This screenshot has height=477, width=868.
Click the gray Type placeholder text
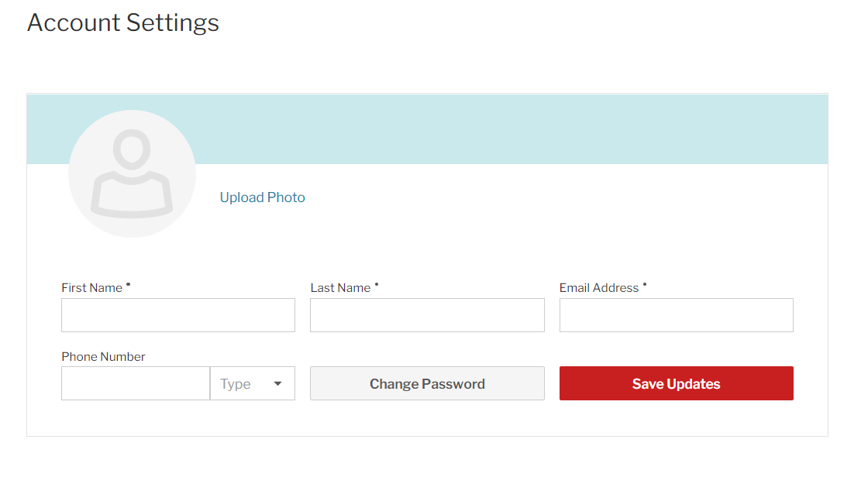click(x=236, y=384)
